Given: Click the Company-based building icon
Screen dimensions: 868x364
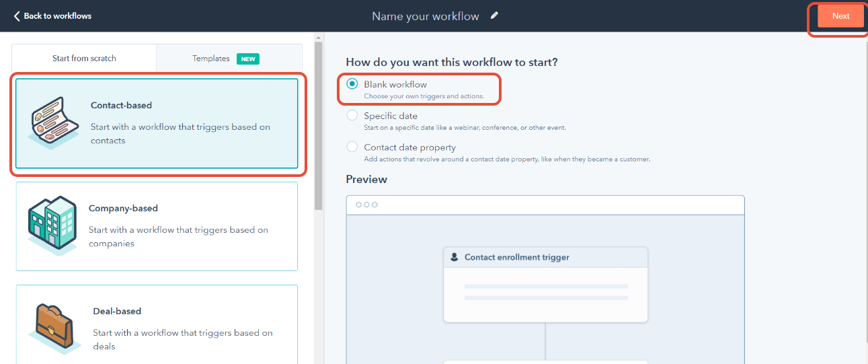Looking at the screenshot, I should point(52,225).
